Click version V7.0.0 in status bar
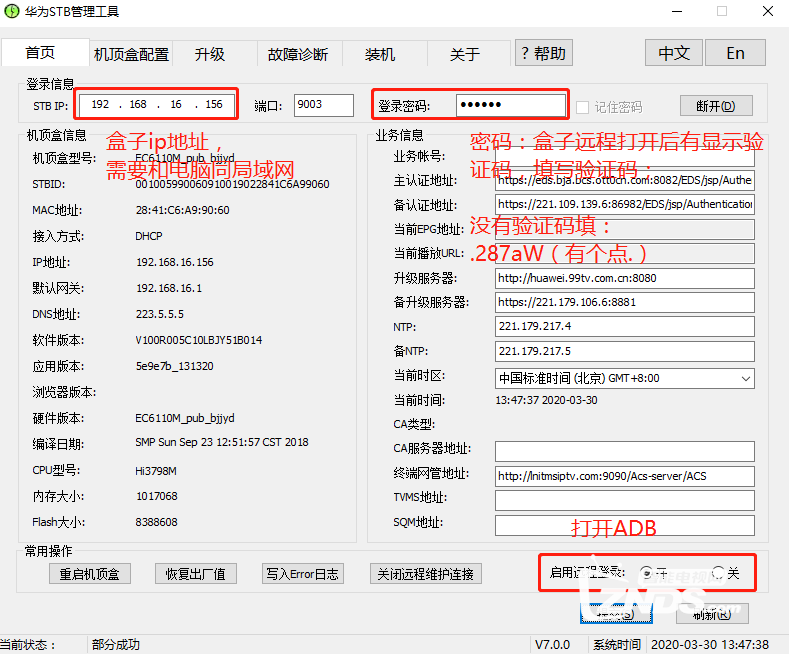789x654 pixels. [553, 644]
